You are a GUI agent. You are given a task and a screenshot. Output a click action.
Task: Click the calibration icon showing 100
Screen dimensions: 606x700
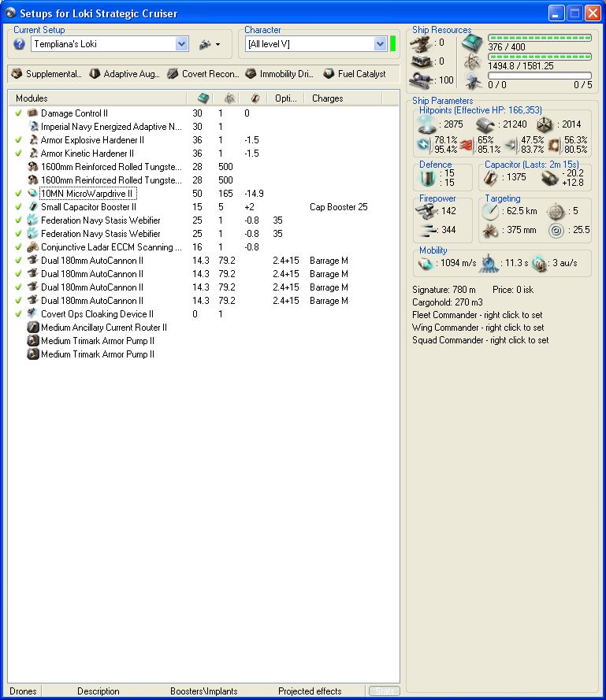click(x=422, y=80)
